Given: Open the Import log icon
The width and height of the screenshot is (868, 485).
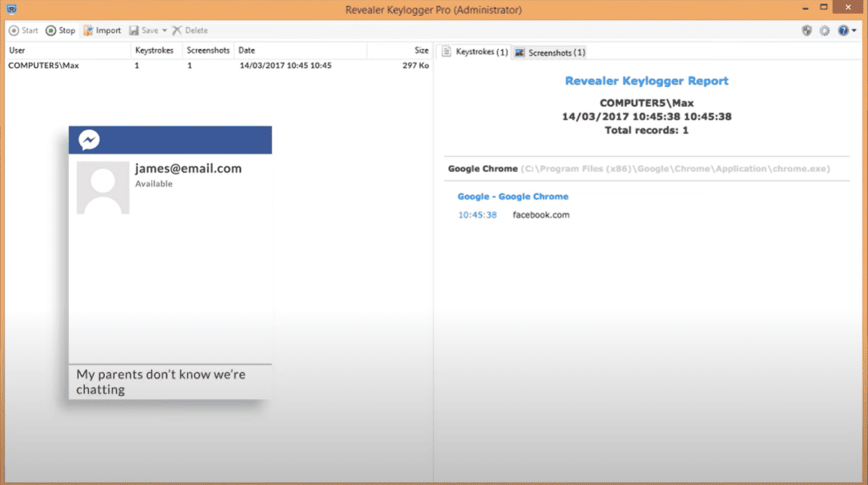Looking at the screenshot, I should click(88, 30).
